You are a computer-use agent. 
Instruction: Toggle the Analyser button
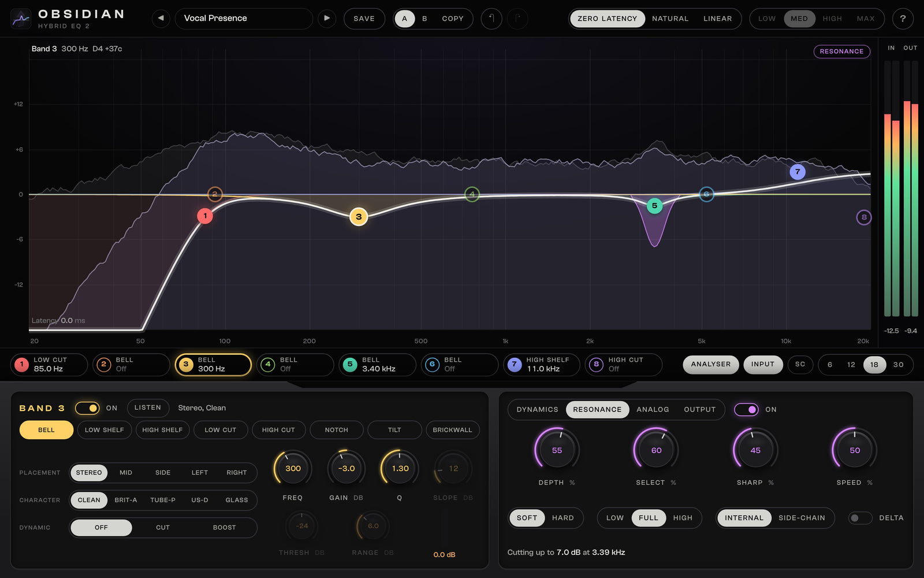(711, 365)
